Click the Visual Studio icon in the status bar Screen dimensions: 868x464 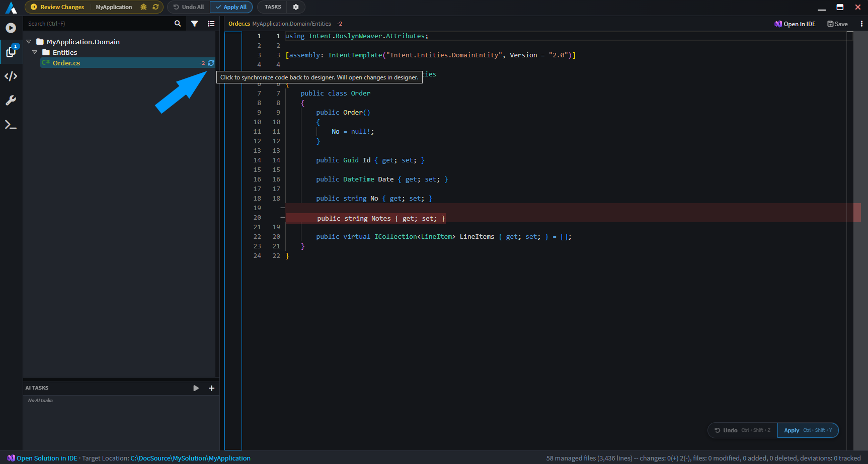pos(11,458)
